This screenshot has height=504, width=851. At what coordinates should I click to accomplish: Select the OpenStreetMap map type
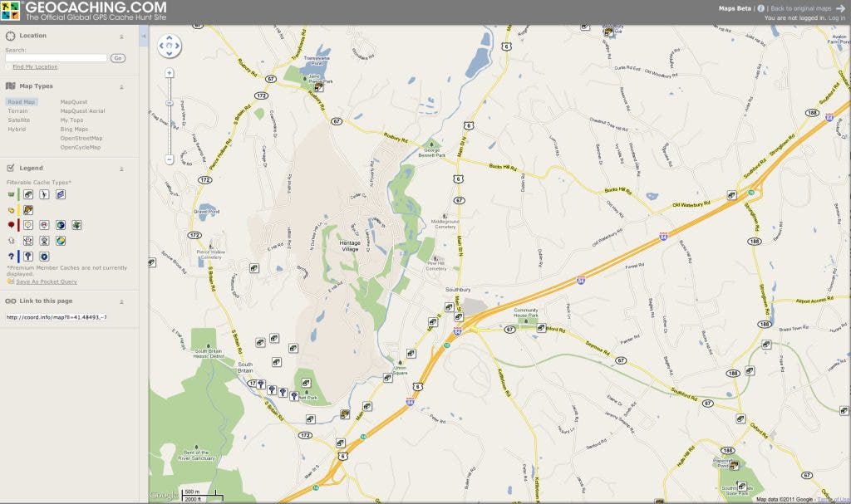click(81, 139)
